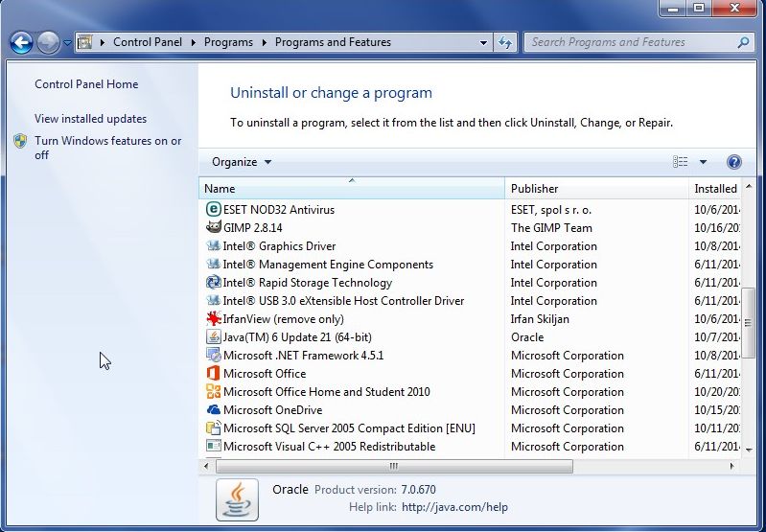Click the GIMP 2.8.14 mascot icon
The image size is (766, 532).
213,227
